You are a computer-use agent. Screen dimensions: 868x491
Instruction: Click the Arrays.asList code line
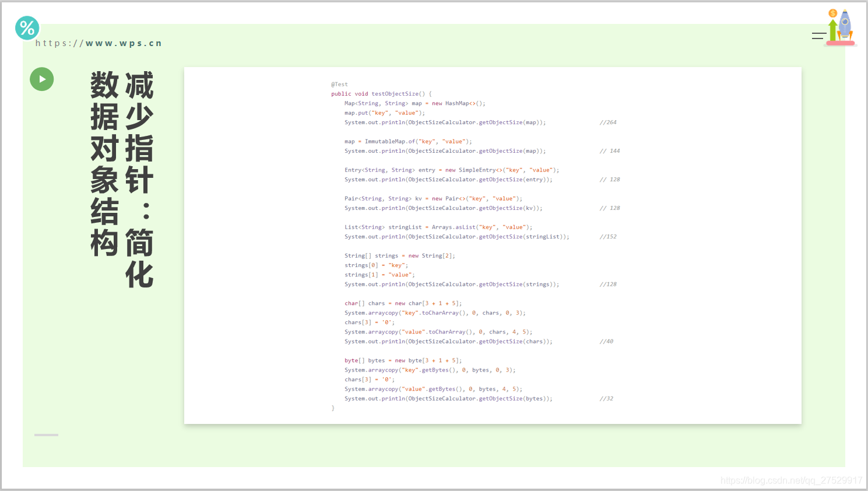[438, 227]
